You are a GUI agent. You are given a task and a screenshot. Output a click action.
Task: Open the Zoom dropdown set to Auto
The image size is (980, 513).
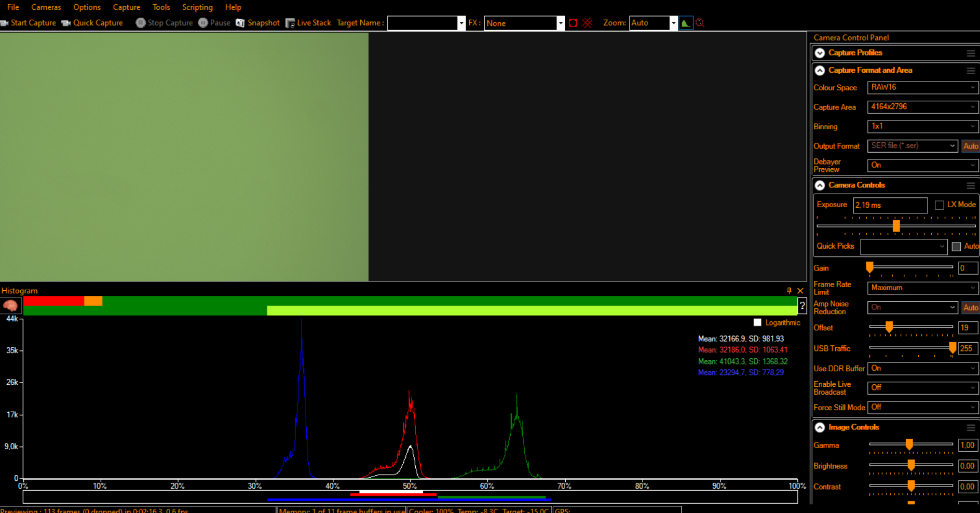654,23
